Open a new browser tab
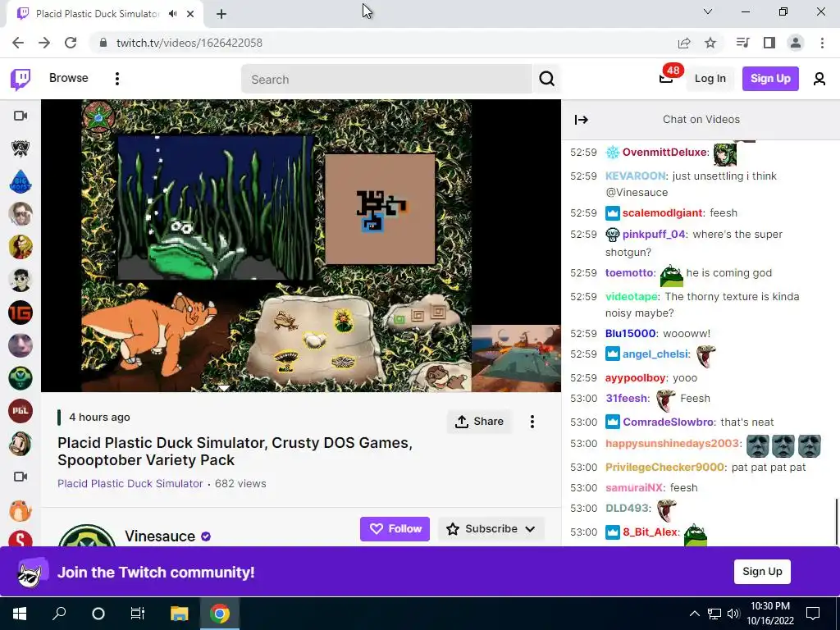Screen dimensions: 840x630 (221, 14)
